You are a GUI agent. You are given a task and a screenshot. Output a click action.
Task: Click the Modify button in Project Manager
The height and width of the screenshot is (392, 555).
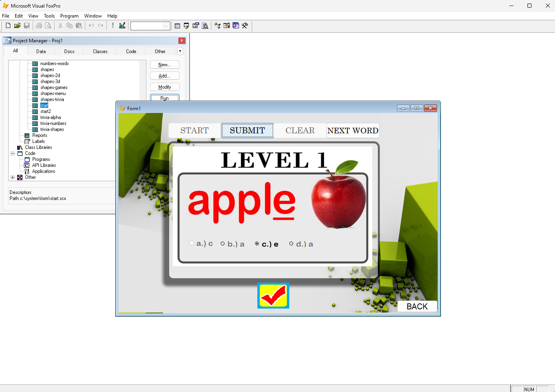pyautogui.click(x=164, y=87)
